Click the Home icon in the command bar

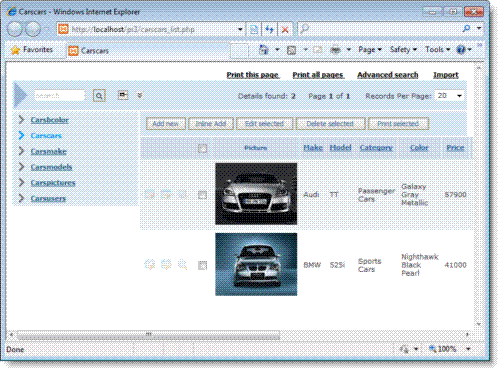pyautogui.click(x=264, y=50)
